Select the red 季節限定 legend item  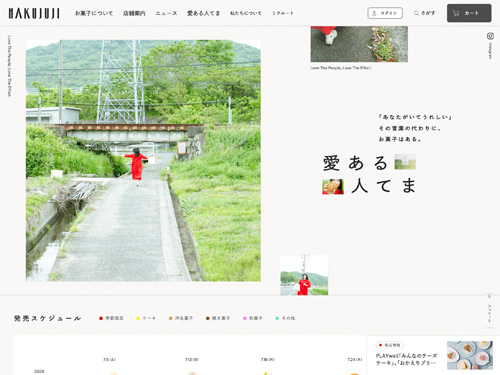[x=111, y=318]
